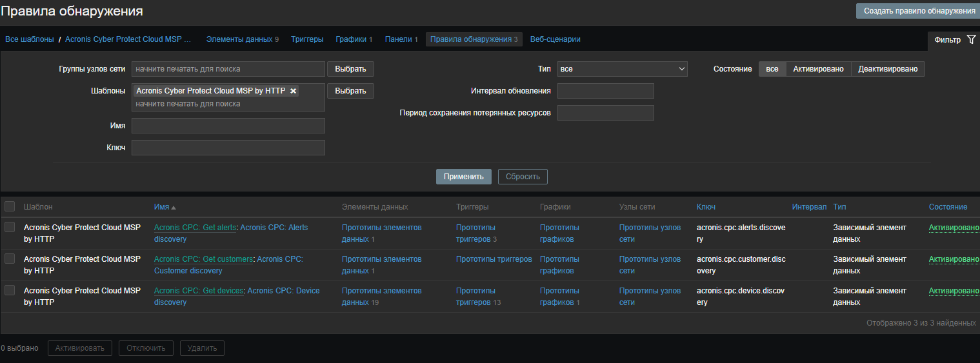The width and height of the screenshot is (980, 363).
Task: Click into the Ключ filter field
Action: [228, 148]
